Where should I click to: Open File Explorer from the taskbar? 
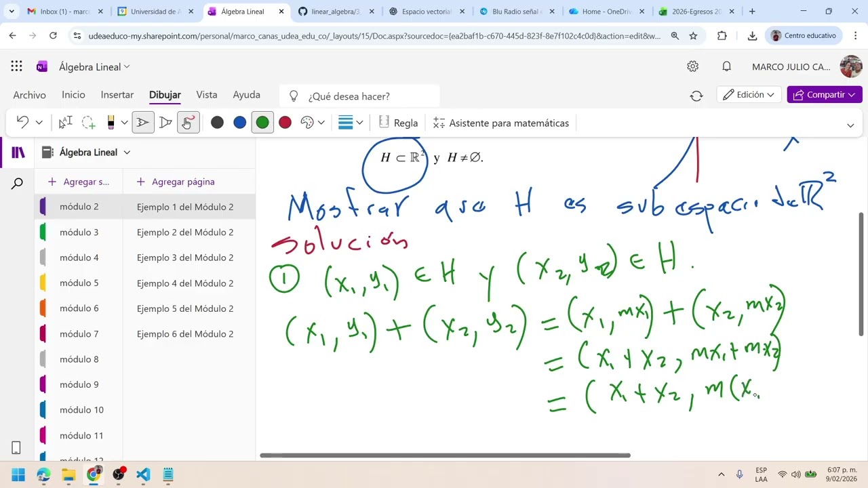pyautogui.click(x=68, y=474)
